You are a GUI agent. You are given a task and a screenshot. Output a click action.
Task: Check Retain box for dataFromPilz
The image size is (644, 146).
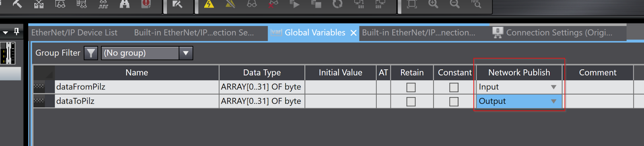(x=411, y=87)
